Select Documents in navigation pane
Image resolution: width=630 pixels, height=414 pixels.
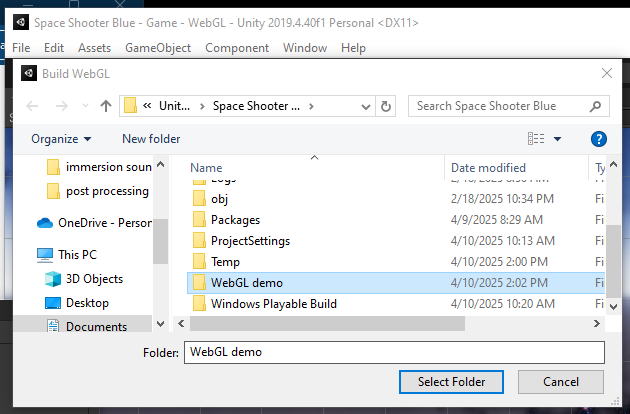[86, 326]
